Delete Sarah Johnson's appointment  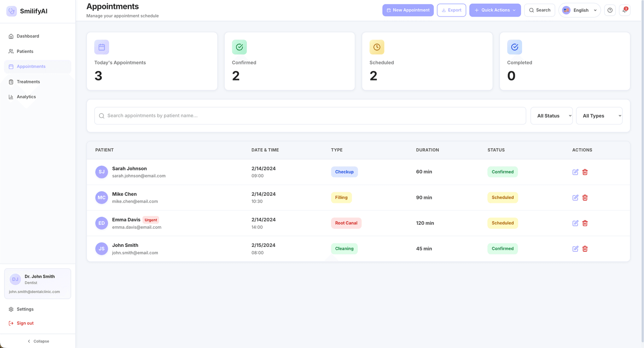point(585,172)
